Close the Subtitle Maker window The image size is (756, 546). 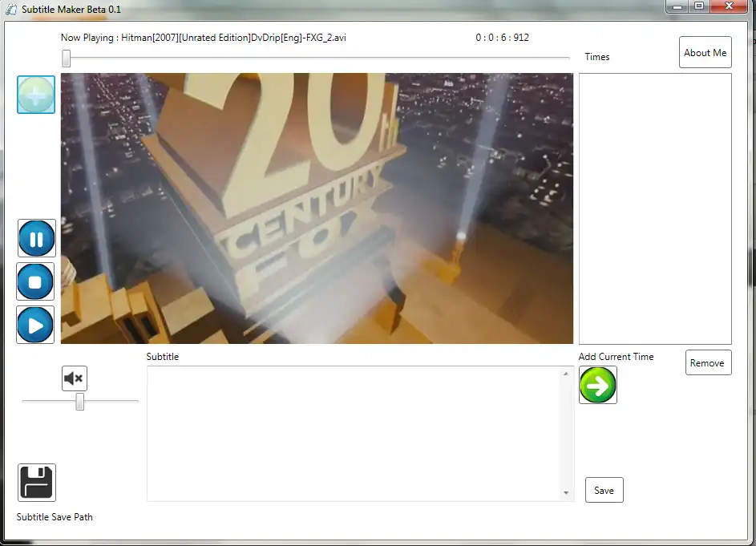[x=729, y=6]
